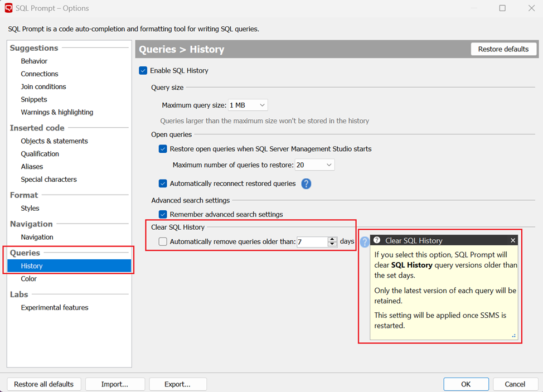Image resolution: width=543 pixels, height=392 pixels.
Task: Click the Clear SQL History group label
Action: (178, 227)
